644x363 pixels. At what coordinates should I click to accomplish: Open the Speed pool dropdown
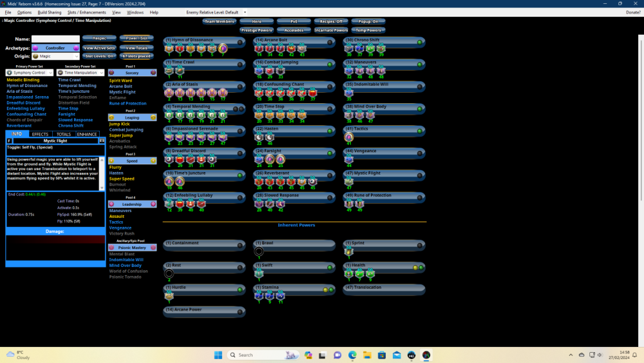pos(132,161)
